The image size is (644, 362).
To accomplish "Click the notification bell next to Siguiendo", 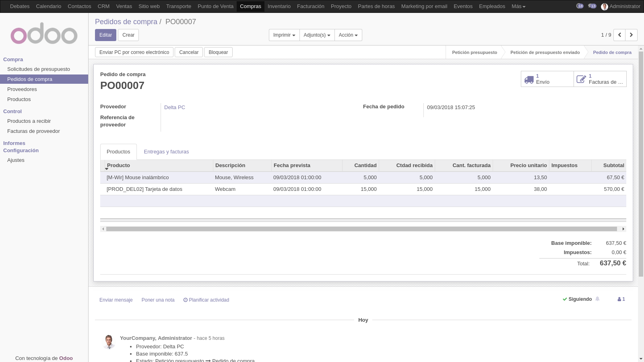I will pyautogui.click(x=597, y=299).
